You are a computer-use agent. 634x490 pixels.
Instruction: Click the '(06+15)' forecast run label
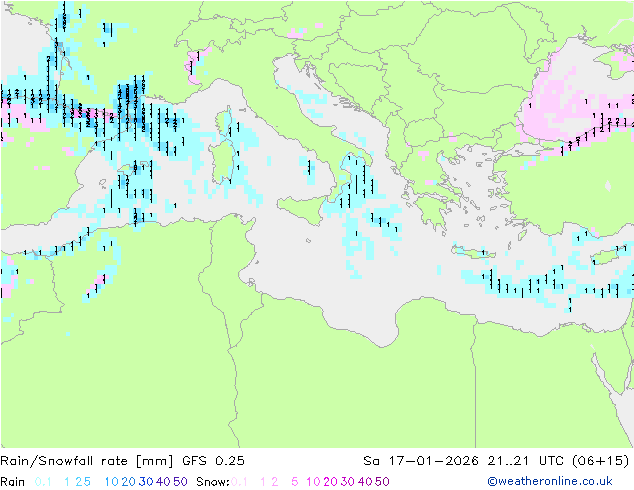(601, 461)
